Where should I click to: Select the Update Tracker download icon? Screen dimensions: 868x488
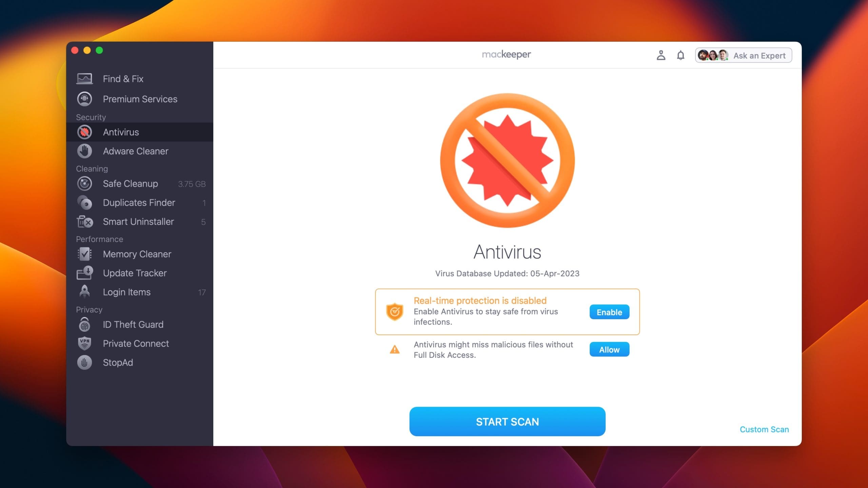click(84, 273)
